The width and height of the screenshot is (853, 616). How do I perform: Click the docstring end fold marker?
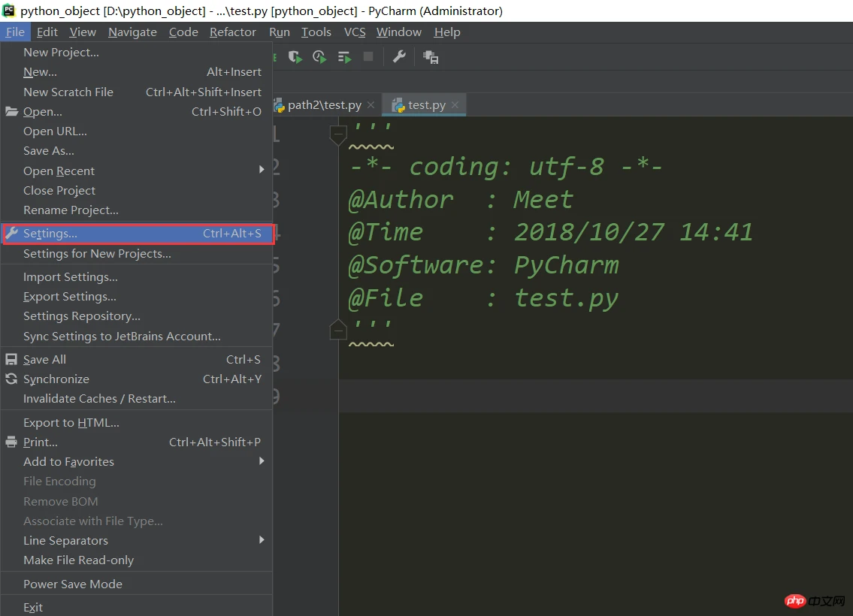[338, 329]
